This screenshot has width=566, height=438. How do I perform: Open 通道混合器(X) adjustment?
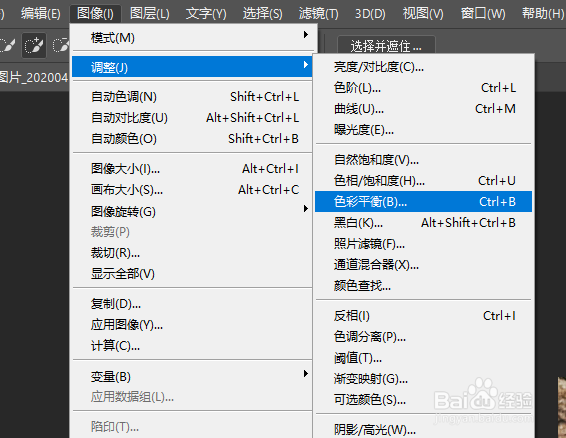coord(423,265)
